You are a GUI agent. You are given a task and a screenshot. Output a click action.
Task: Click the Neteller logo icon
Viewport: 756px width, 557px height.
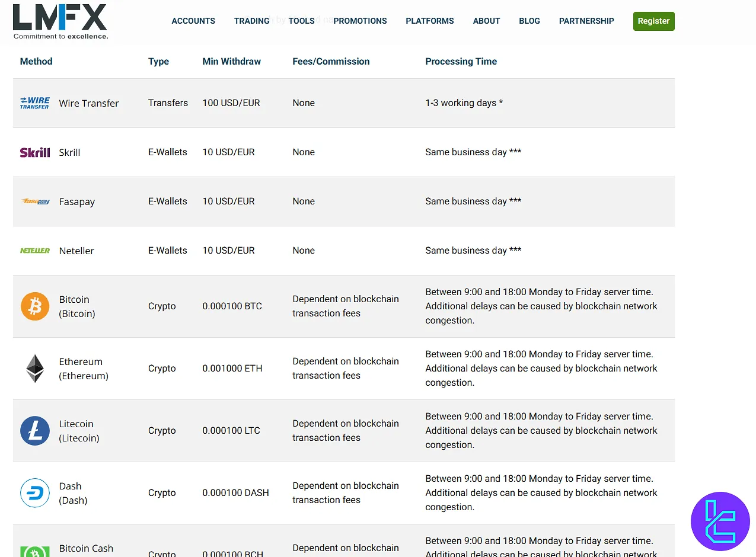click(35, 251)
